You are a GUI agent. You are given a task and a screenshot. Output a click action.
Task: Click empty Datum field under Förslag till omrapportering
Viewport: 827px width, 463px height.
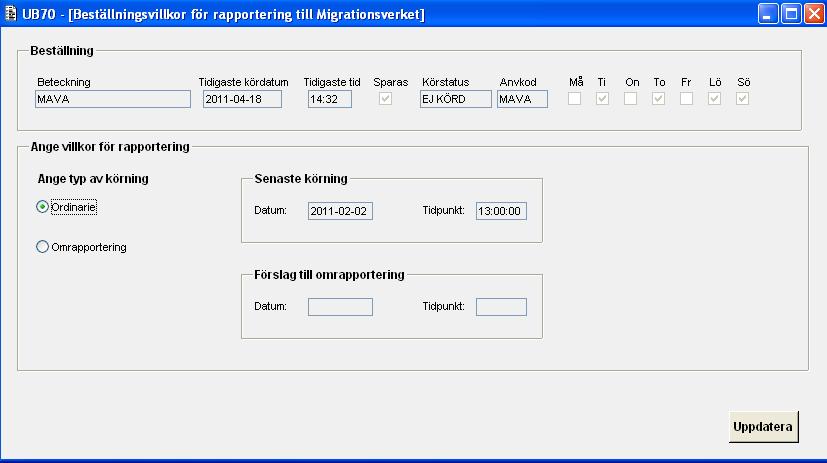(340, 307)
